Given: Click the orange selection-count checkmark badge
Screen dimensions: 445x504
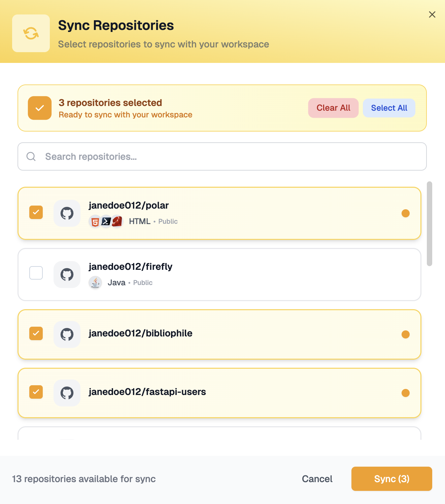Looking at the screenshot, I should (39, 108).
